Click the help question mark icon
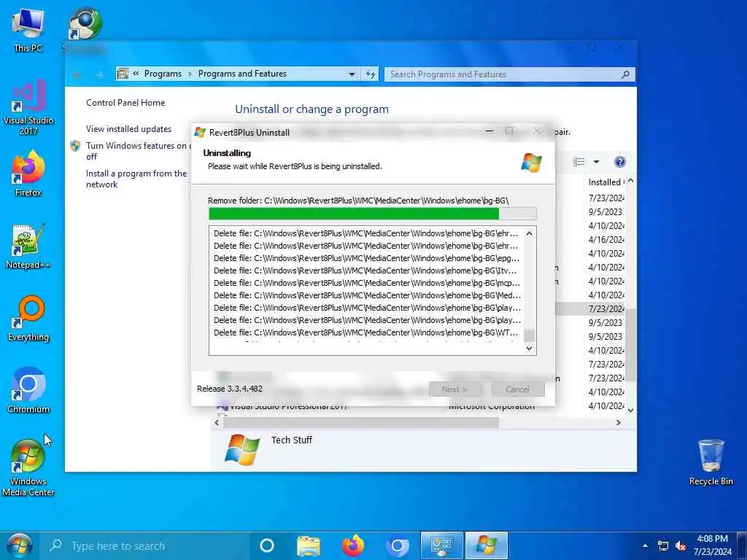Image resolution: width=747 pixels, height=560 pixels. (x=619, y=162)
